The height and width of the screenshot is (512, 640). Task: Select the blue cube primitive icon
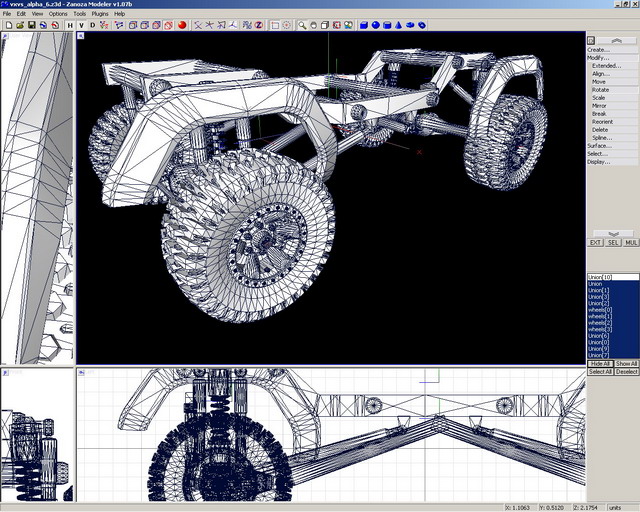tap(364, 25)
